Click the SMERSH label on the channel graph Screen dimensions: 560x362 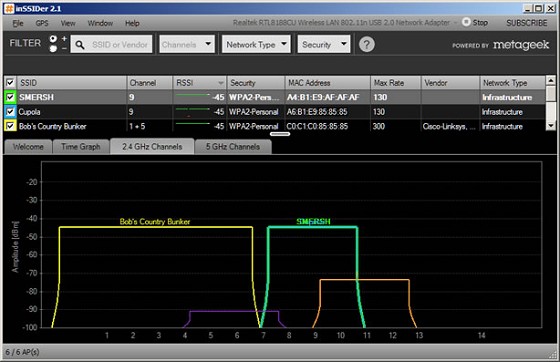point(313,221)
